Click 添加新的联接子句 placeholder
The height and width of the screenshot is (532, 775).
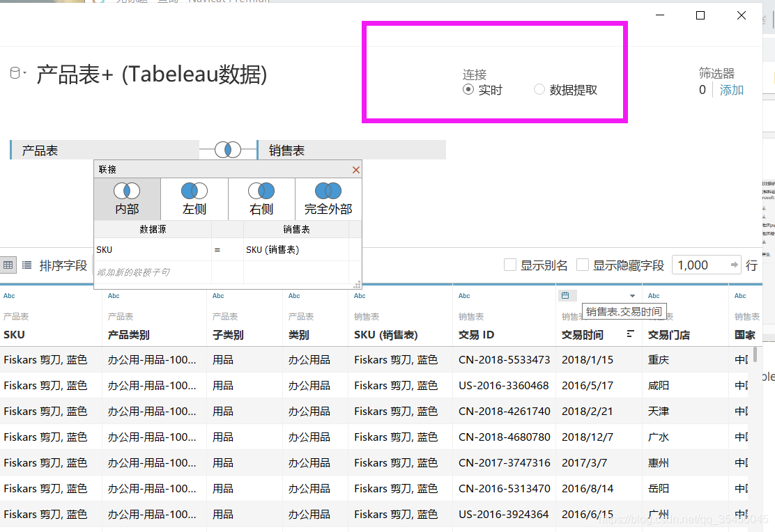pyautogui.click(x=133, y=272)
